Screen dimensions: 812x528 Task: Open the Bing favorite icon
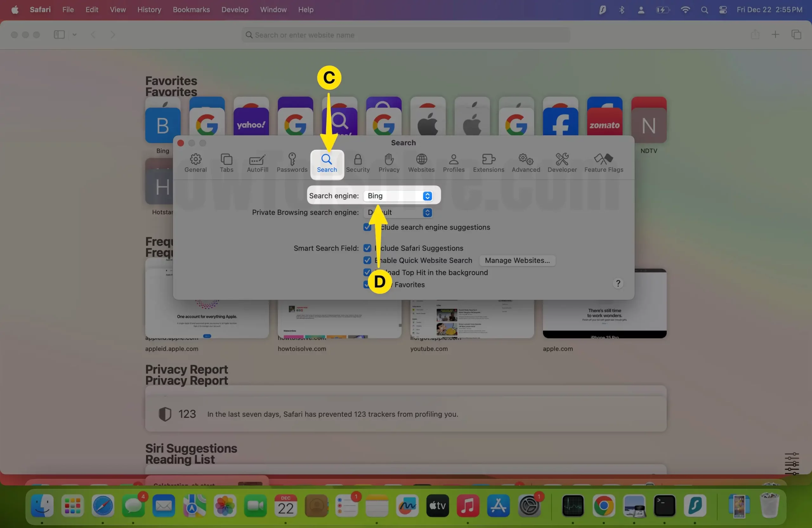[163, 125]
